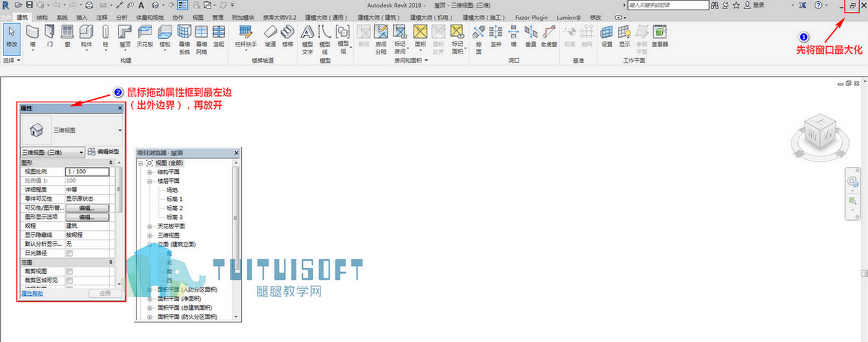Open the 属性帮助 link

pos(32,294)
